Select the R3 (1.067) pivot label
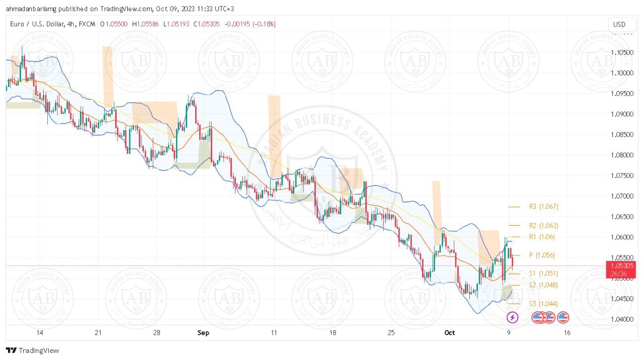This screenshot has height=360, width=644. (x=543, y=206)
